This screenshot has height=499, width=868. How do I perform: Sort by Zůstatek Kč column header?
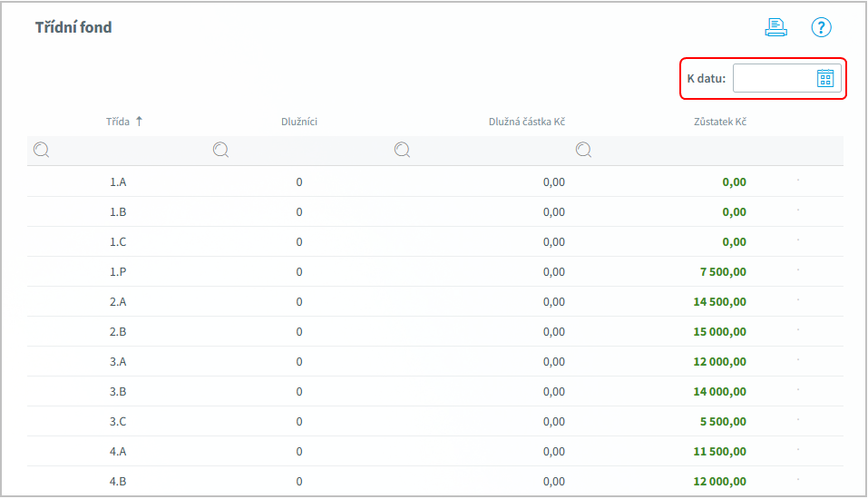719,122
